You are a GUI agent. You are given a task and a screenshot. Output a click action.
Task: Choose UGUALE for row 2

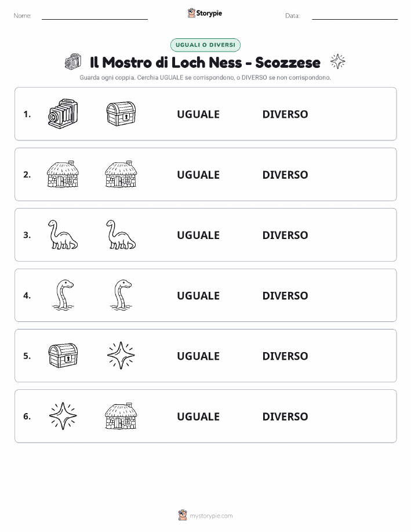(x=198, y=175)
